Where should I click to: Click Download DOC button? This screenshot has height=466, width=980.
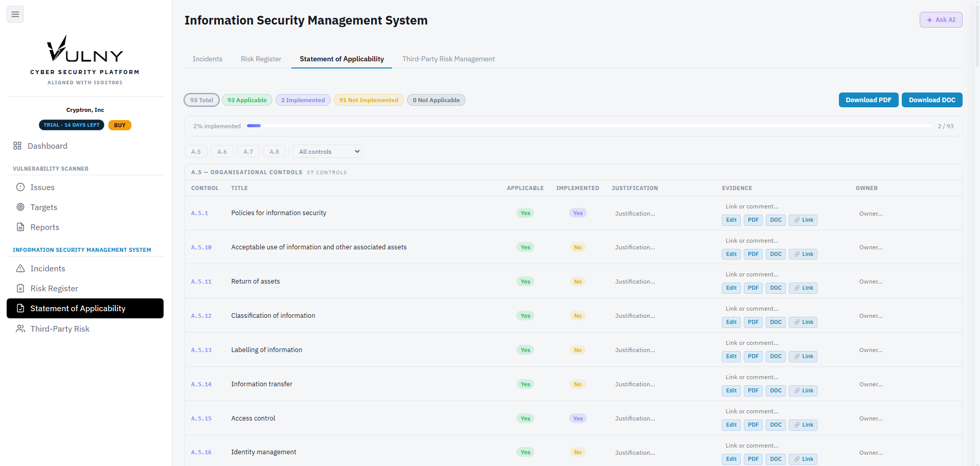932,100
